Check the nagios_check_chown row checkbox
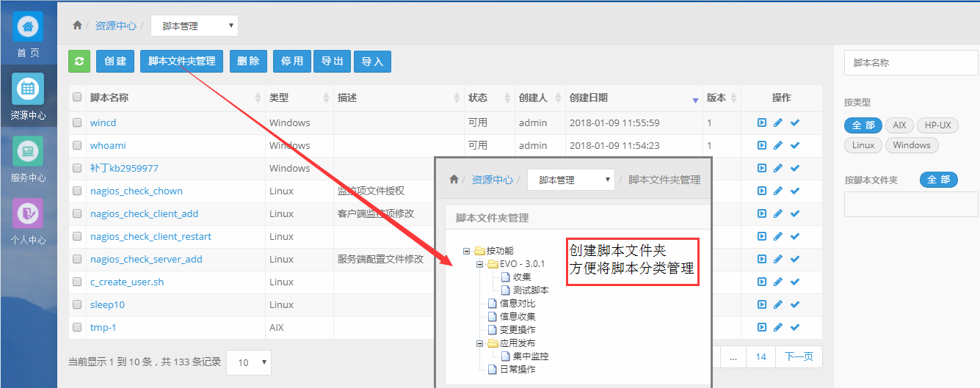 [77, 191]
